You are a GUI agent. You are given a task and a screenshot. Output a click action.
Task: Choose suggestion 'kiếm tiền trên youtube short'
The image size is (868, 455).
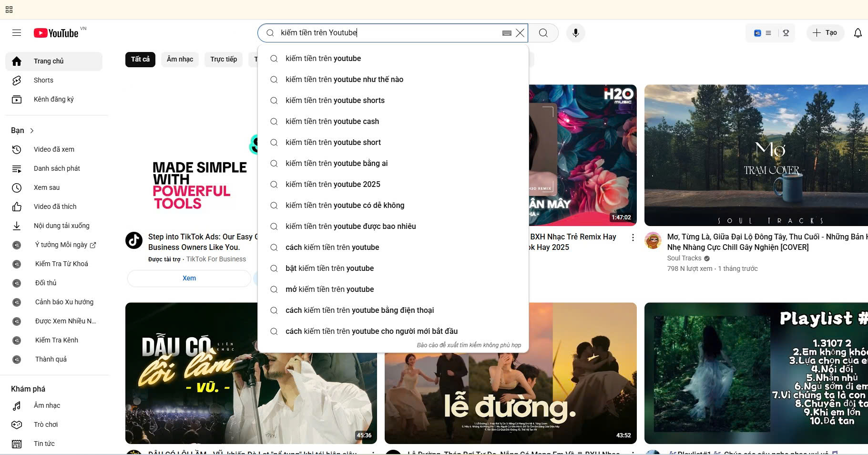pos(393,142)
